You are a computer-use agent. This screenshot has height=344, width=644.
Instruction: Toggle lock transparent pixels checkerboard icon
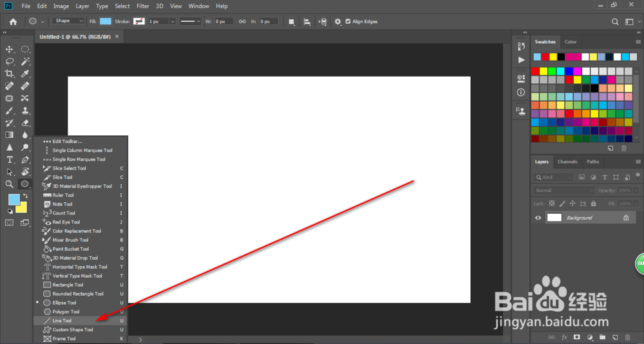[552, 204]
